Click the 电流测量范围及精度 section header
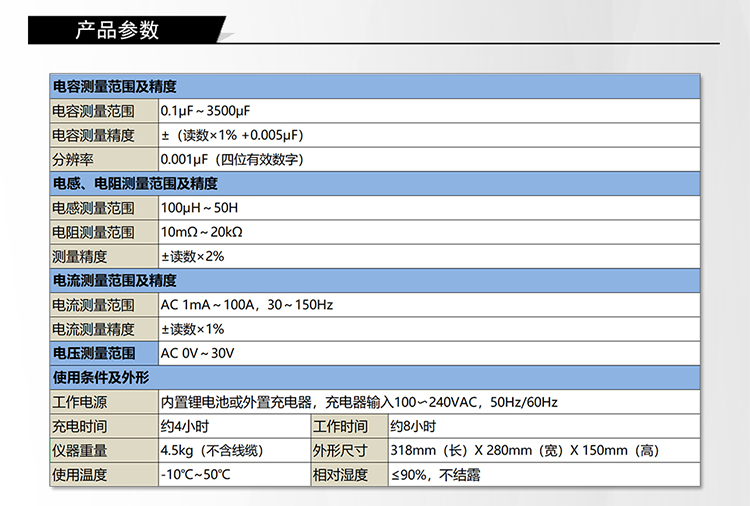Screen dimensions: 750x506 pos(114,281)
